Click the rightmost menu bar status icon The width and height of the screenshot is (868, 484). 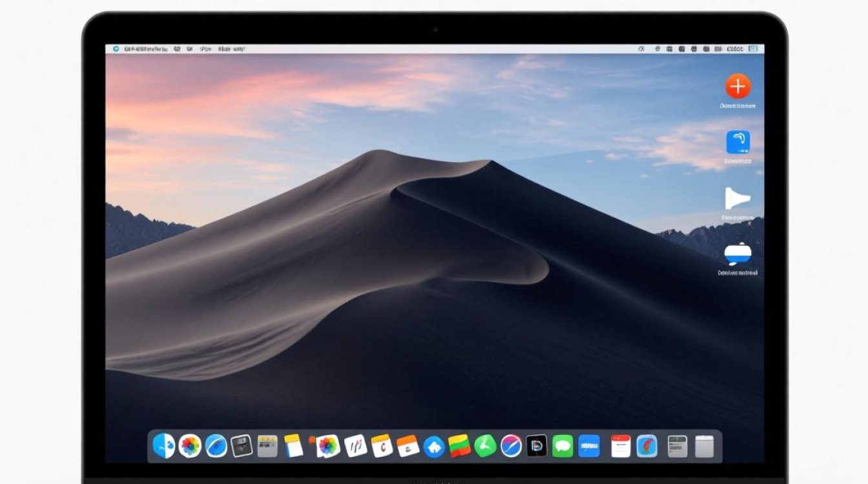point(754,48)
